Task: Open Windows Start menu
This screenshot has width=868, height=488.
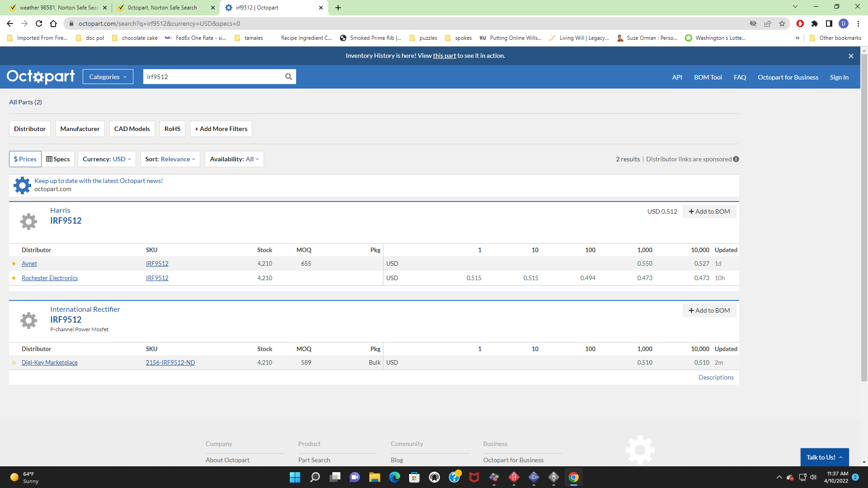Action: pos(295,477)
